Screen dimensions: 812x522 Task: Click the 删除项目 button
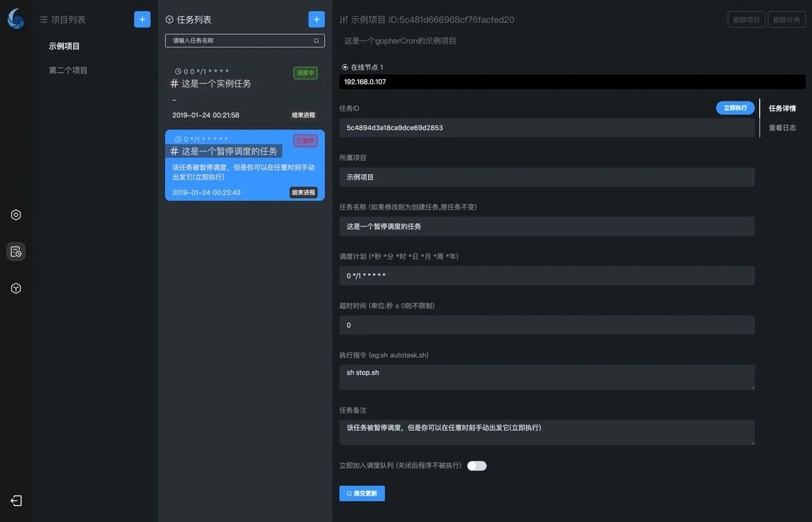click(x=746, y=20)
